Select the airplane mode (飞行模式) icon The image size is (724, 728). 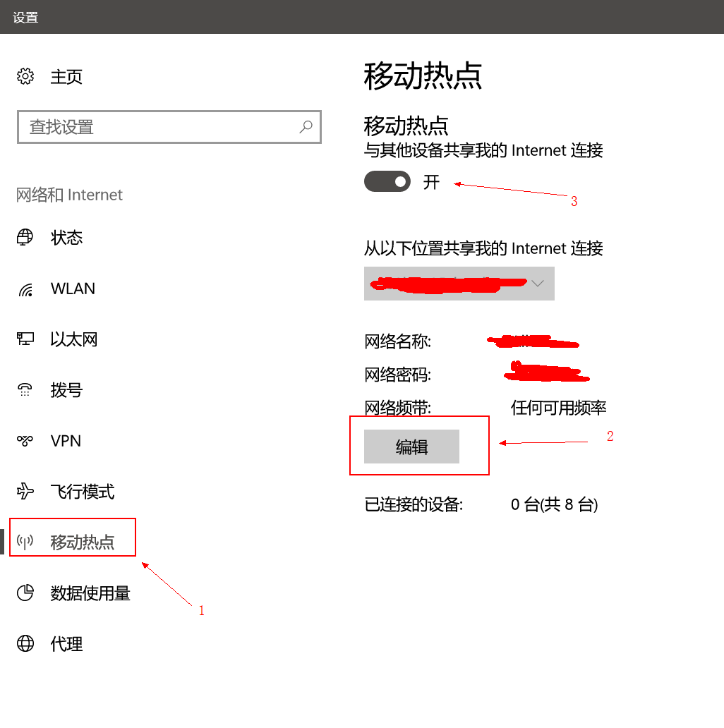pos(25,492)
